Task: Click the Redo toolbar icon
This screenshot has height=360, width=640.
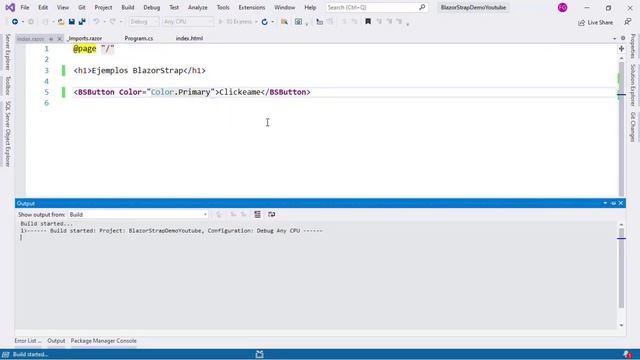Action: click(113, 22)
